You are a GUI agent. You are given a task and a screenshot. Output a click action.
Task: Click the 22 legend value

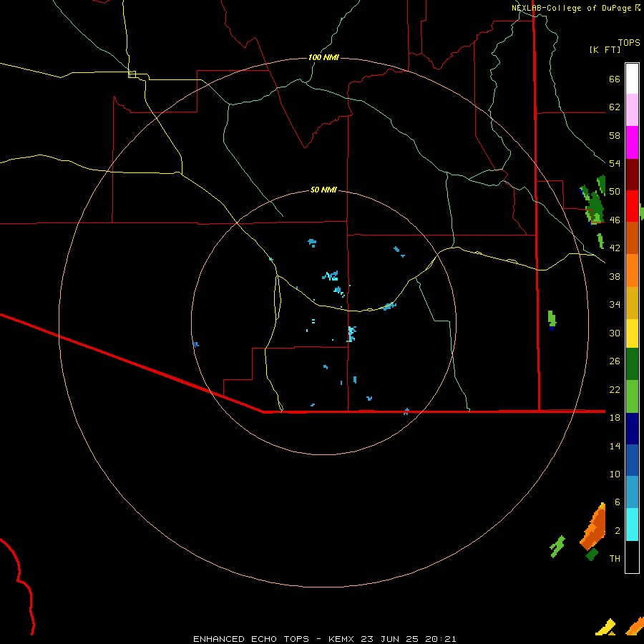tap(615, 390)
